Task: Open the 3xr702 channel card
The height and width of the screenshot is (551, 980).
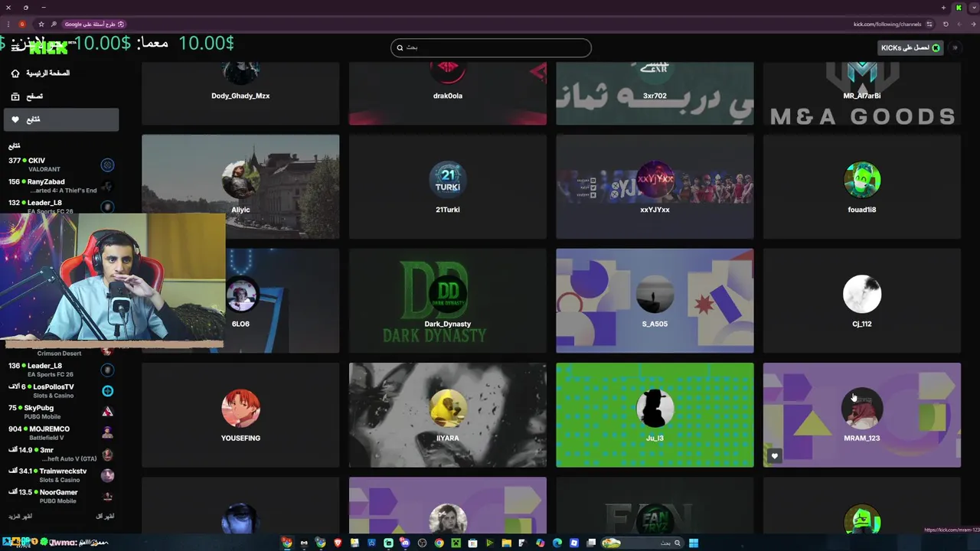Action: click(655, 93)
